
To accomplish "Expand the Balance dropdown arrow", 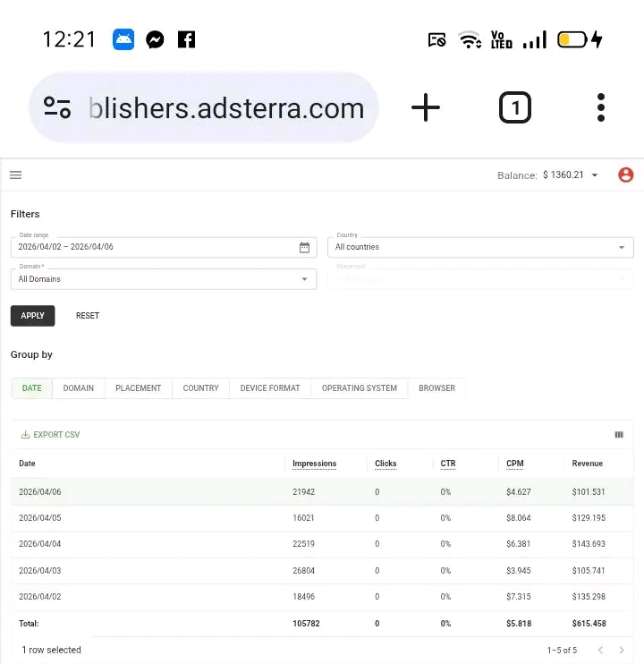I will pyautogui.click(x=595, y=175).
